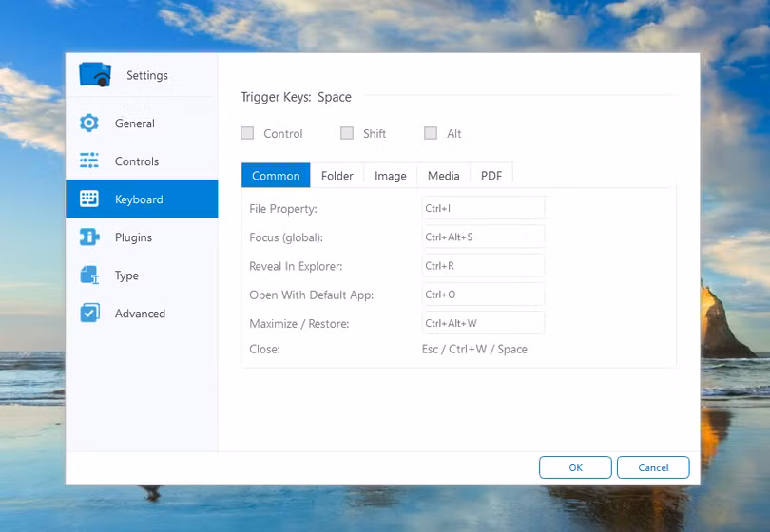Image resolution: width=770 pixels, height=532 pixels.
Task: Switch to the Image tab
Action: (390, 176)
